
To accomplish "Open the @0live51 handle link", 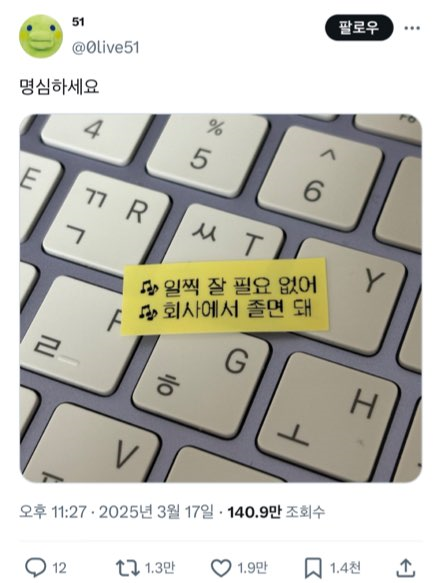I will 106,48.
